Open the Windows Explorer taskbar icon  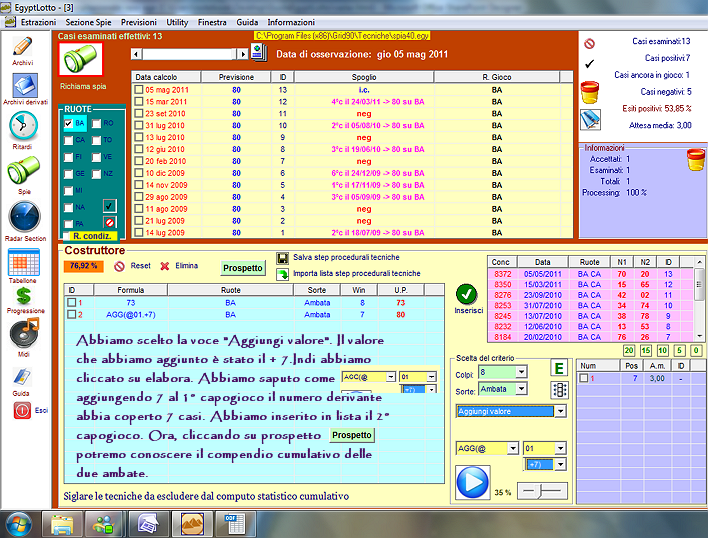pos(62,525)
